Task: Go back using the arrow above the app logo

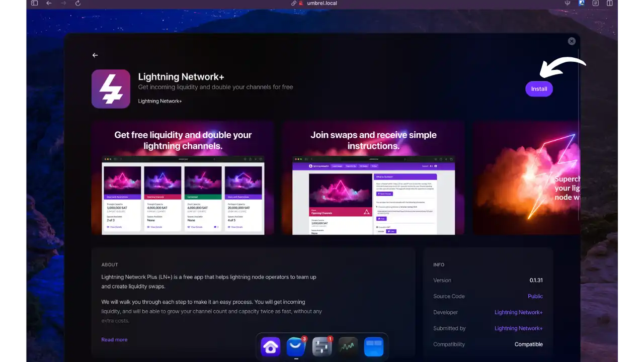Action: (95, 55)
